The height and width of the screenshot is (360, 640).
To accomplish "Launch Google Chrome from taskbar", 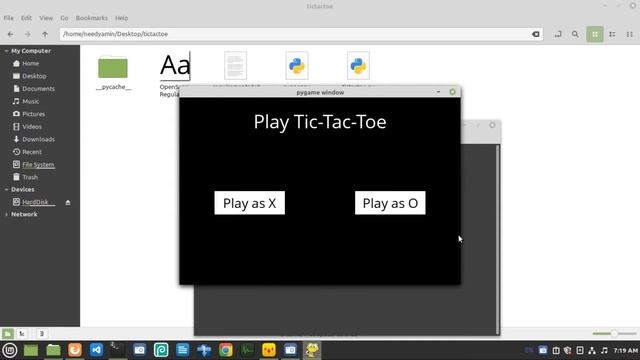I will 226,350.
